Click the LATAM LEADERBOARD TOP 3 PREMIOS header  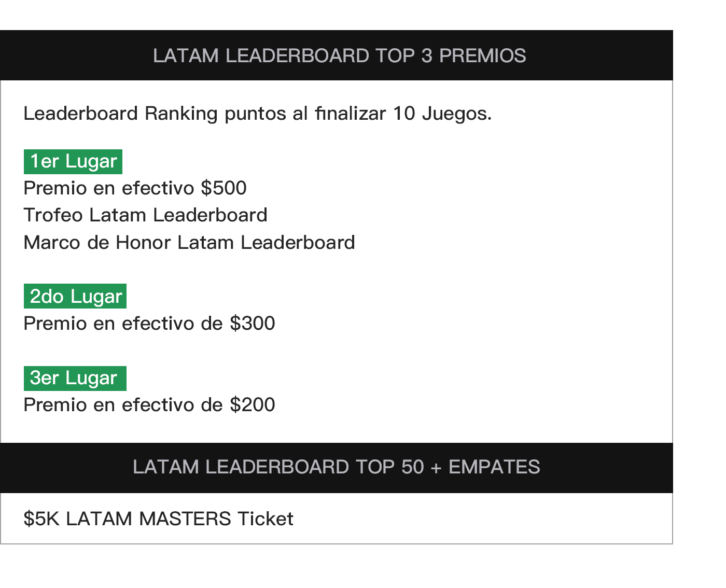coord(337,55)
